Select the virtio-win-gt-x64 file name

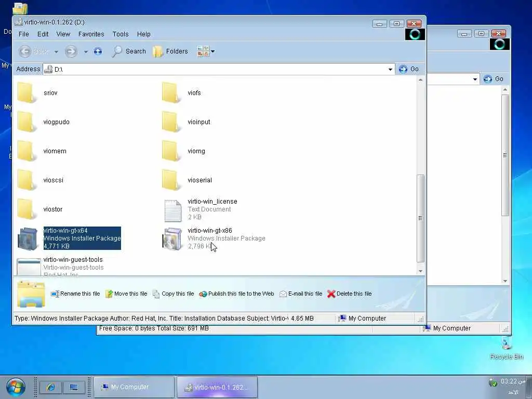65,231
